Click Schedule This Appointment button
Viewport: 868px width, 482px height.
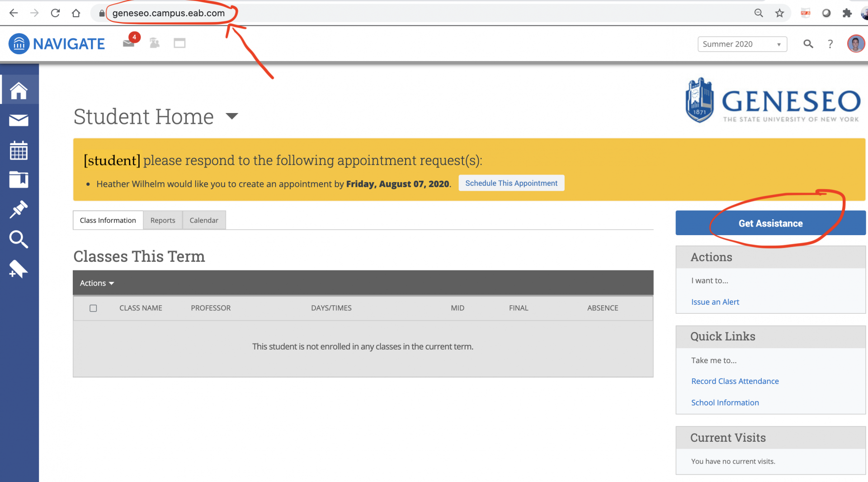511,183
